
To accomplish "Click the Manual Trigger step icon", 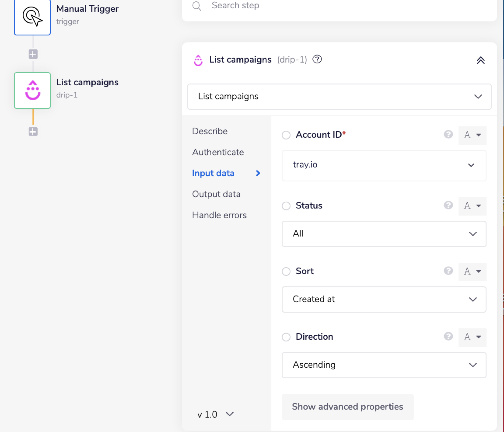I will (32, 17).
